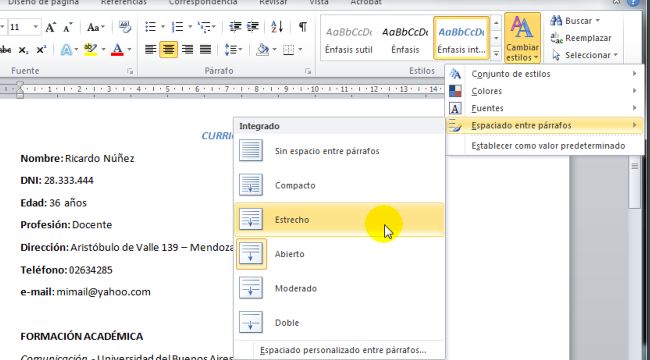Click the Colores palette icon
The height and width of the screenshot is (360, 650).
click(x=455, y=91)
